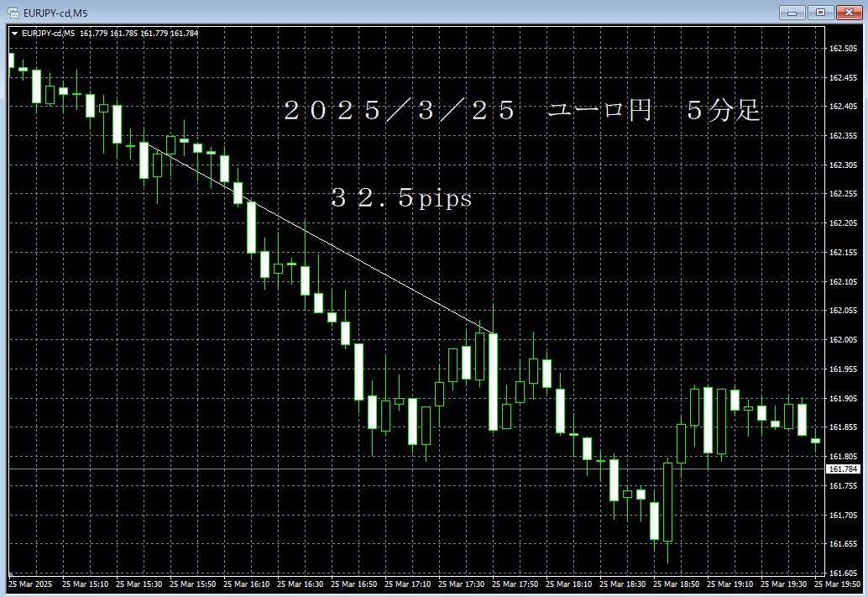Maximize the EURJPY-cd,M5 chart window

[x=820, y=13]
